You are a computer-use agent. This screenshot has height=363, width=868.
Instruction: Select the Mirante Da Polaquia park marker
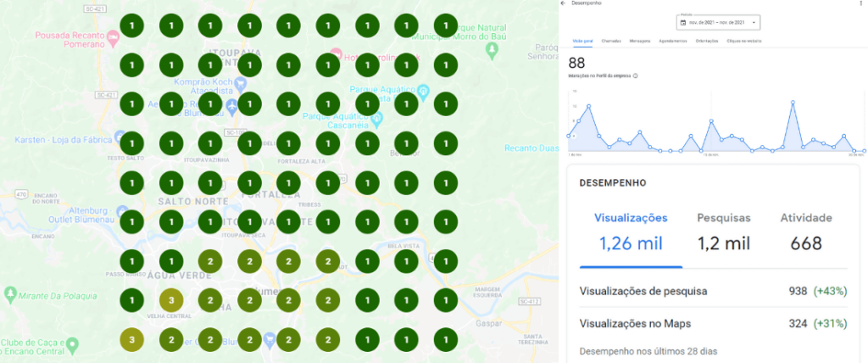[x=9, y=293]
